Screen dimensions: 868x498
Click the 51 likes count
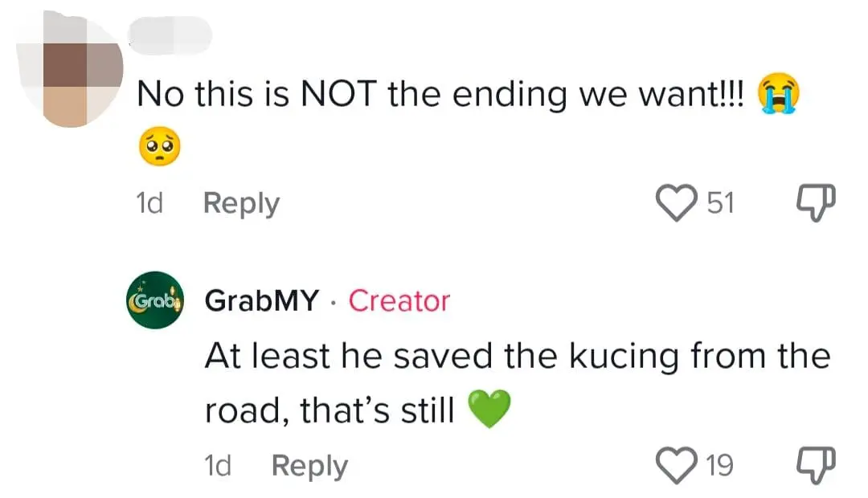[x=720, y=203]
